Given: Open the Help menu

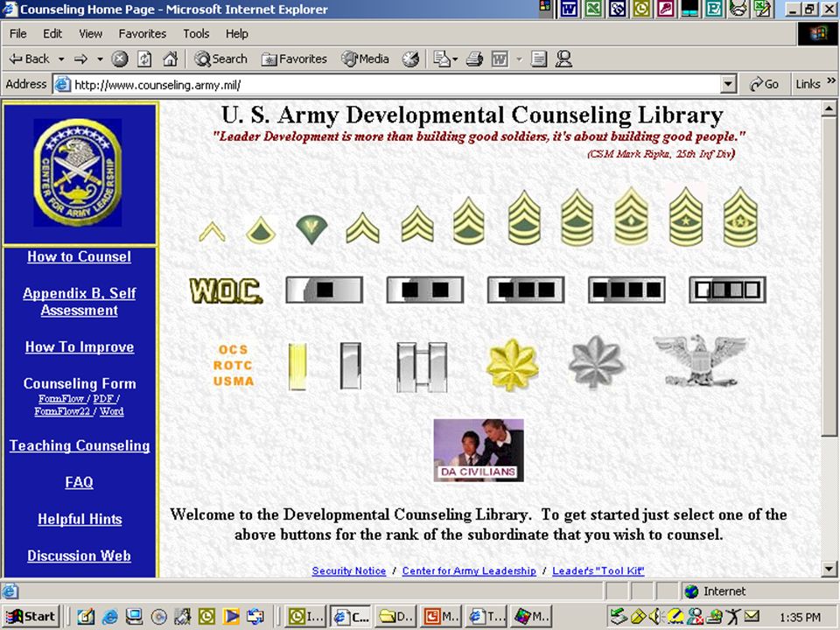Looking at the screenshot, I should (237, 34).
